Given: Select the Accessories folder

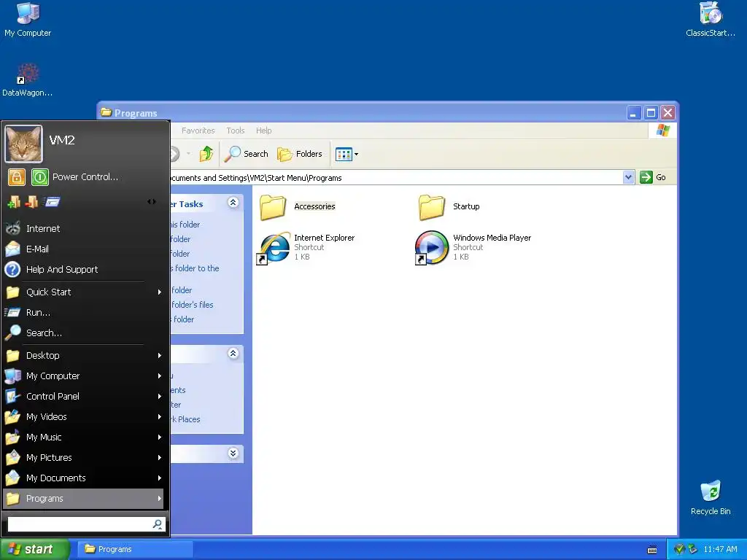Looking at the screenshot, I should click(298, 207).
